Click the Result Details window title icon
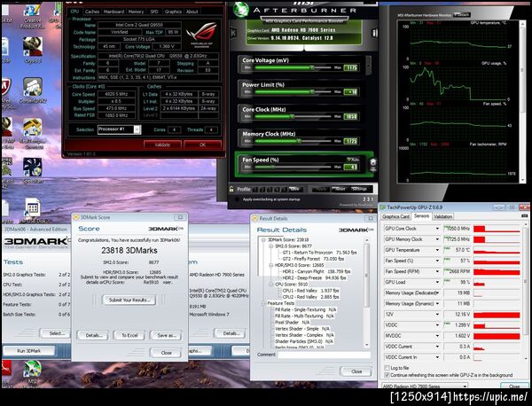Screen dimensions: 532x406 [x=254, y=219]
